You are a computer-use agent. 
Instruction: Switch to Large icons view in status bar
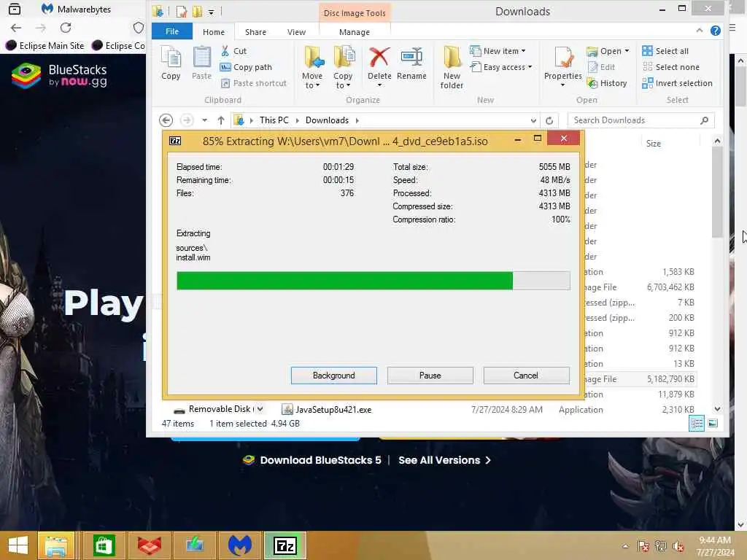coord(713,424)
